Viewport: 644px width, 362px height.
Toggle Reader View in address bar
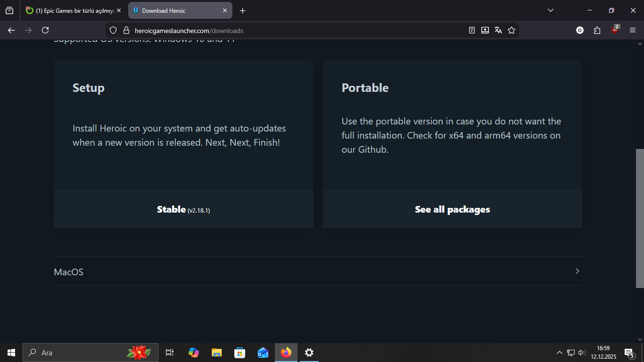coord(472,30)
